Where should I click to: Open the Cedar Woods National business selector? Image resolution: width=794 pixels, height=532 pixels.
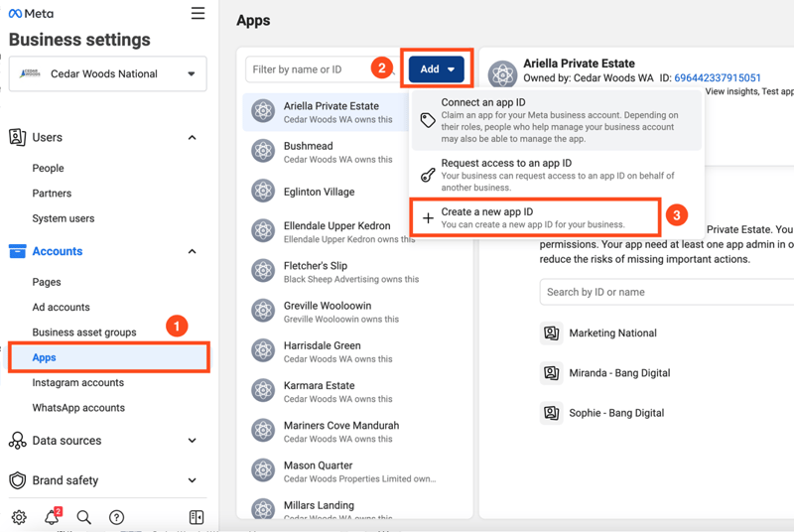click(x=108, y=73)
